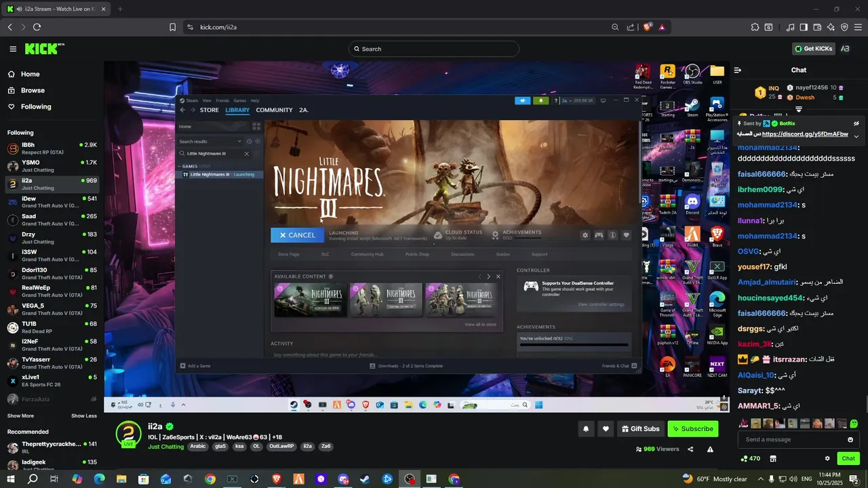Collapse the chat panel using its arrow icon
The image size is (868, 488).
coord(738,70)
